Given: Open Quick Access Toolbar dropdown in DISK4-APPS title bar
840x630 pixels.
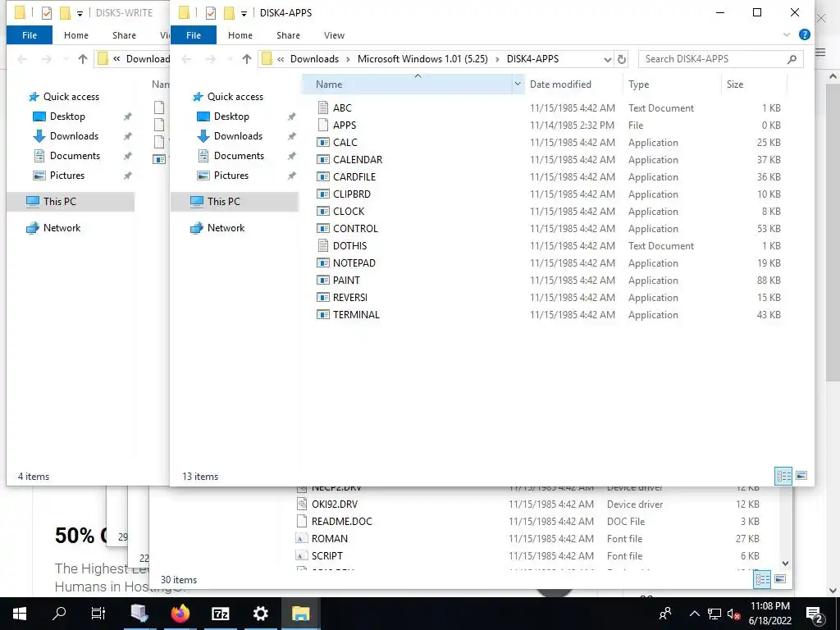Looking at the screenshot, I should 244,13.
